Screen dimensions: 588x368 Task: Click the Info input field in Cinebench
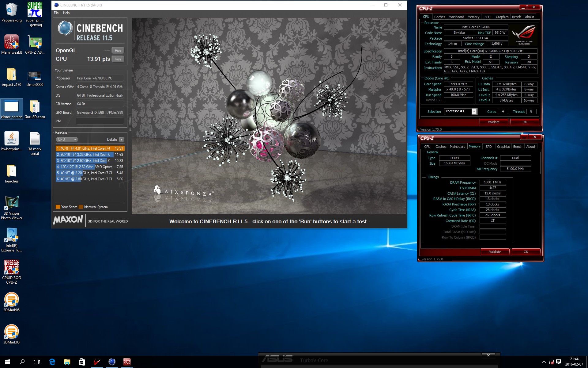click(100, 121)
